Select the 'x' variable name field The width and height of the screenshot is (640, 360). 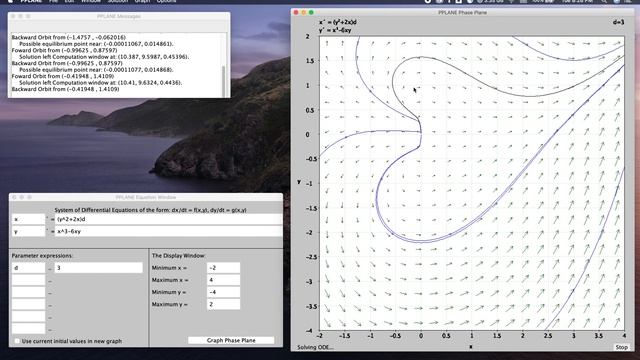pyautogui.click(x=28, y=219)
